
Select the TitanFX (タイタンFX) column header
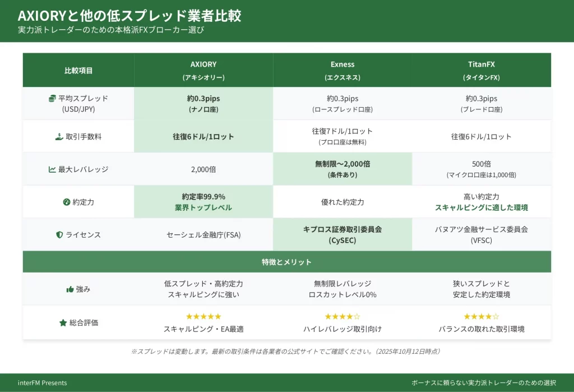[481, 71]
